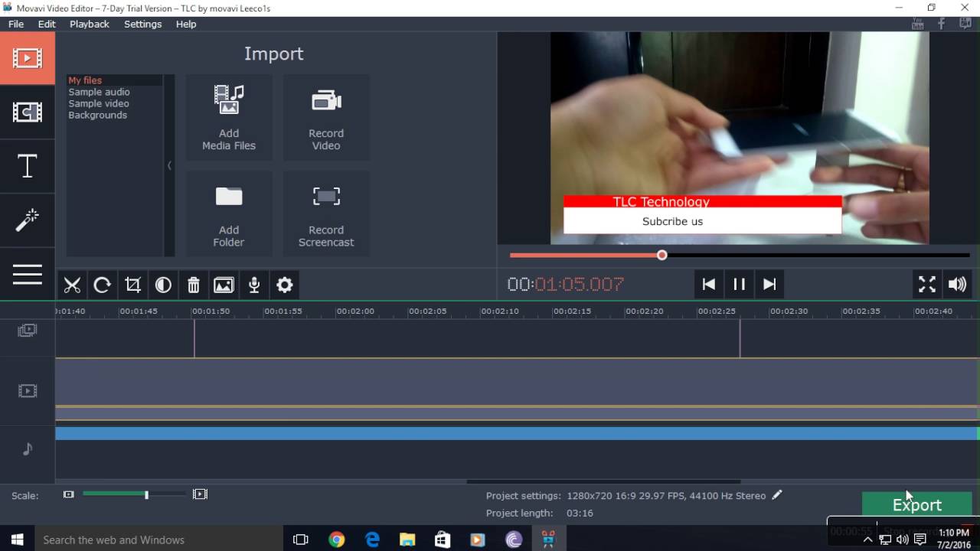Open the Import media tab icon

[x=27, y=57]
